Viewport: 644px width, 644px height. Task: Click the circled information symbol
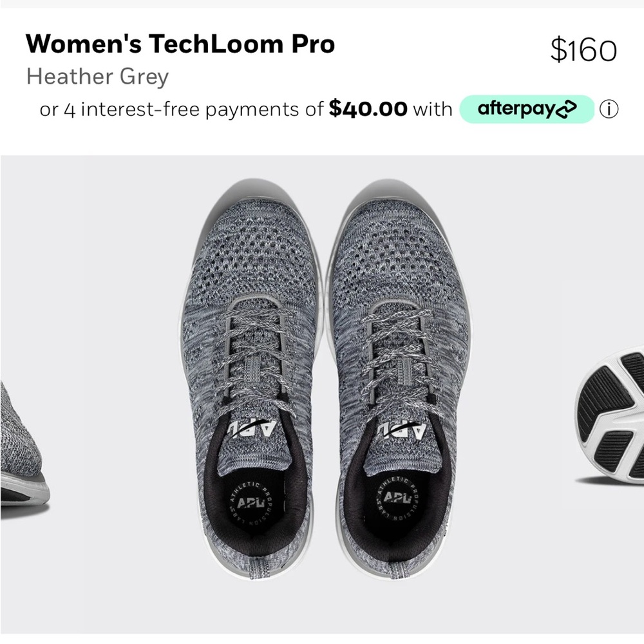click(609, 109)
